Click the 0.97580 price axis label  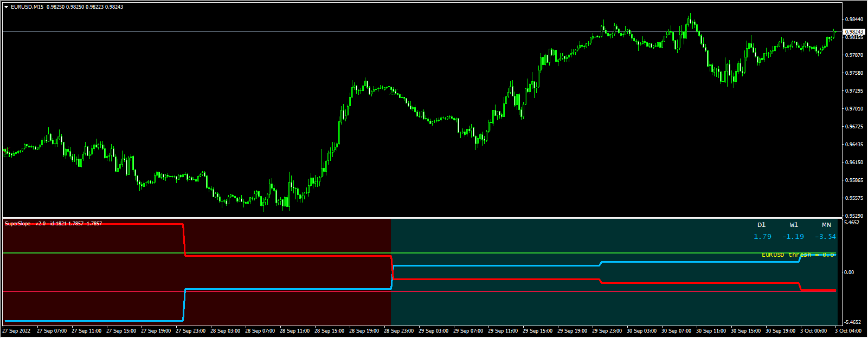tap(854, 73)
